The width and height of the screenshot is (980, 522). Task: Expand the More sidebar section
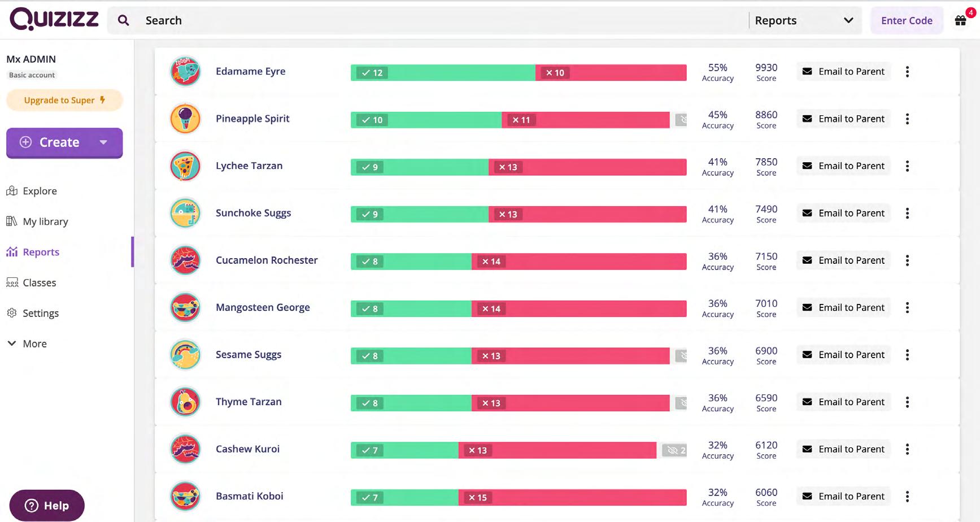(x=34, y=343)
